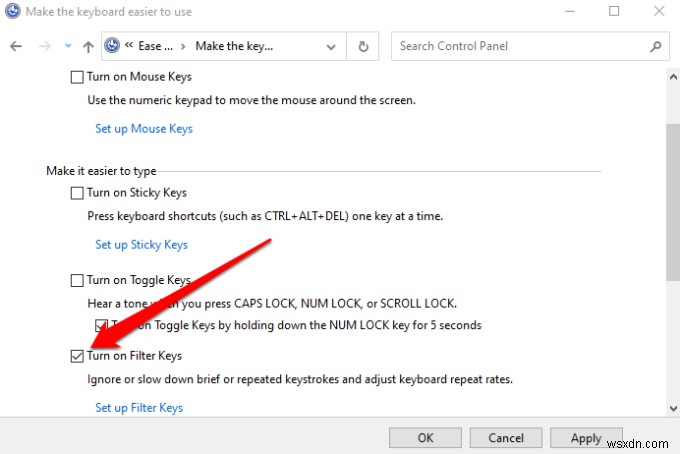Click the Cancel button
The image size is (680, 454).
point(506,438)
